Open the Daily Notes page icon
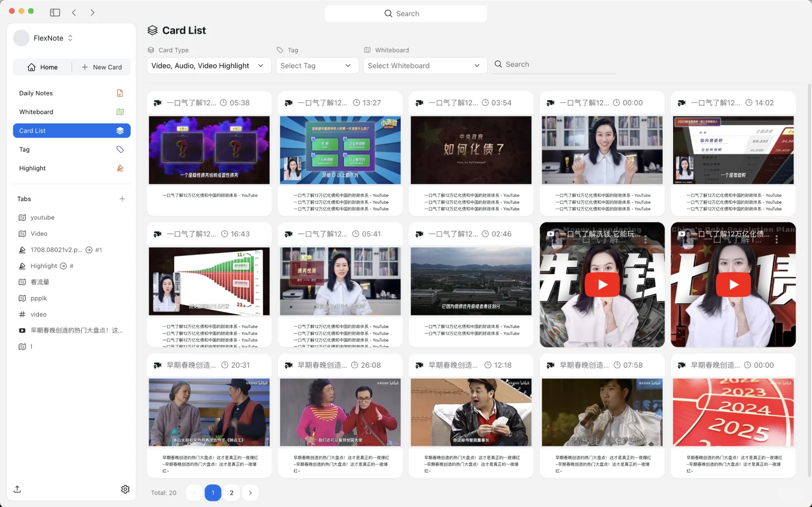 pyautogui.click(x=120, y=93)
